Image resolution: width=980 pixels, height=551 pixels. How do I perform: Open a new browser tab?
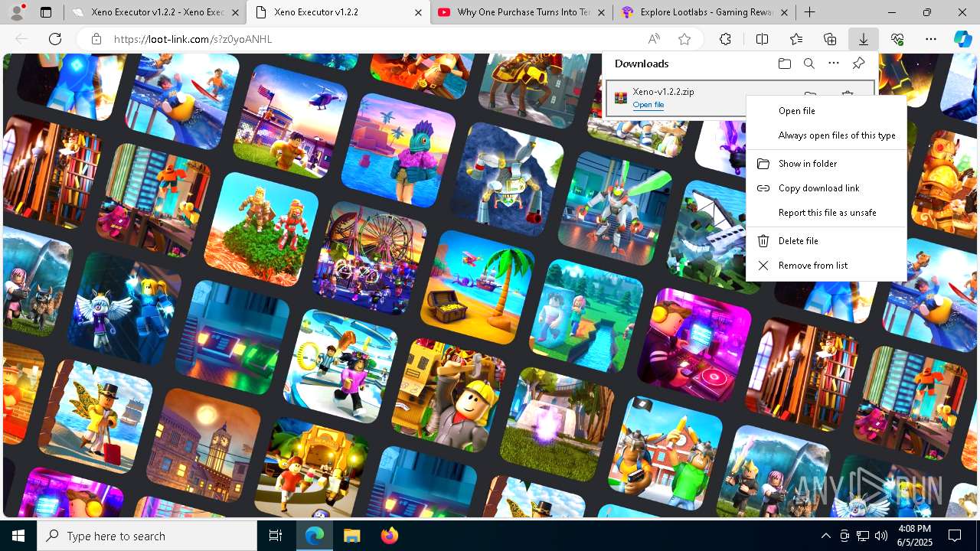click(809, 12)
